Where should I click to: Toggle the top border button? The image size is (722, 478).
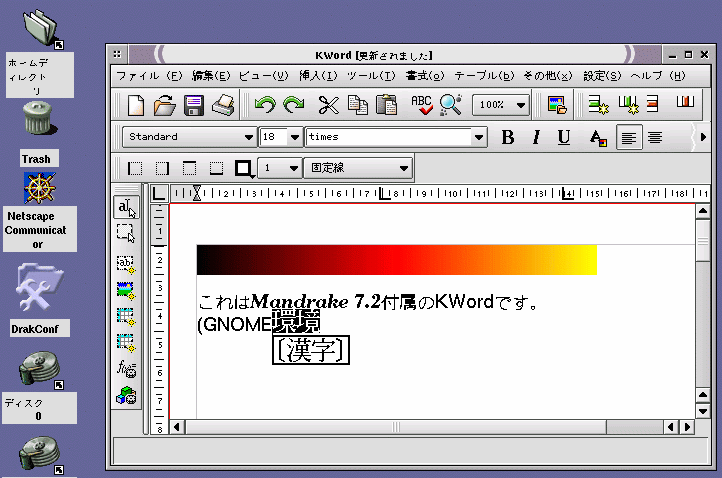point(189,169)
